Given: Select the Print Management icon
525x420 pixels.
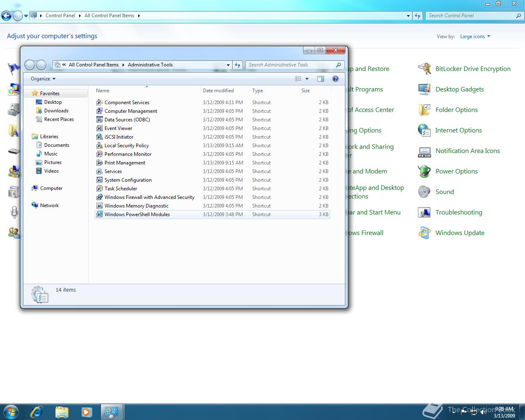Looking at the screenshot, I should pos(99,163).
